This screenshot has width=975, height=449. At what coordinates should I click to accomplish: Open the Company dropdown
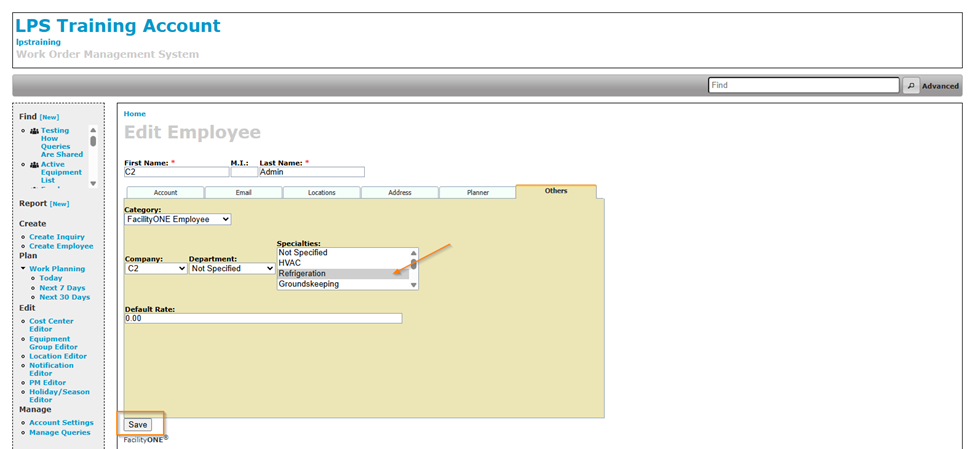click(155, 268)
